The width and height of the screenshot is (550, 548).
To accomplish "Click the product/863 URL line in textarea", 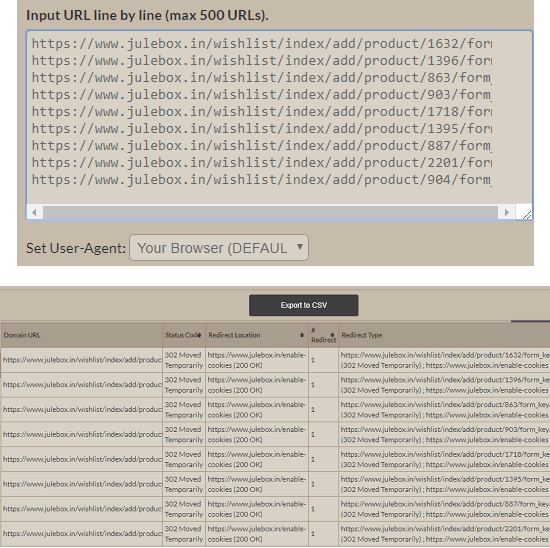I will 262,78.
